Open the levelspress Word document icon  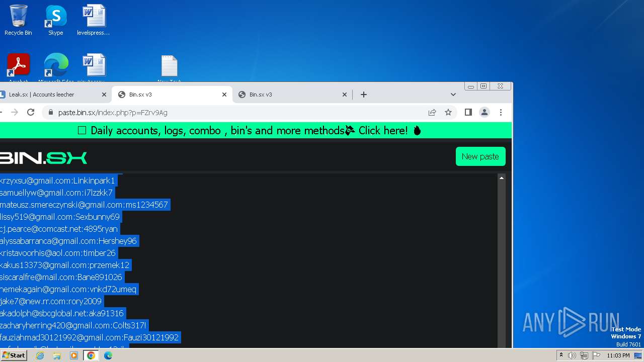coord(94,20)
